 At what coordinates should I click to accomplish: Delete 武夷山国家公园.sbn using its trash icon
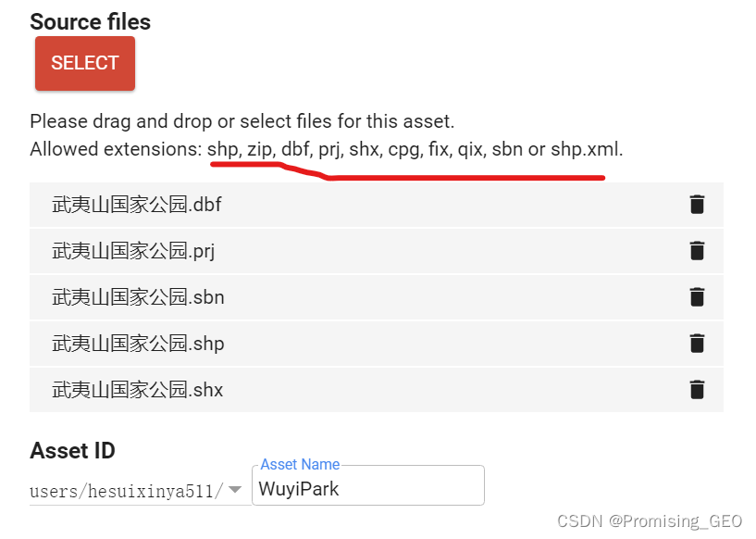[x=697, y=297]
